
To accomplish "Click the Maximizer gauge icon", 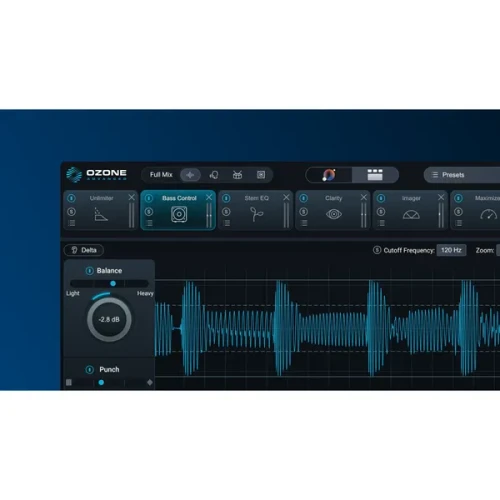I will (x=488, y=214).
